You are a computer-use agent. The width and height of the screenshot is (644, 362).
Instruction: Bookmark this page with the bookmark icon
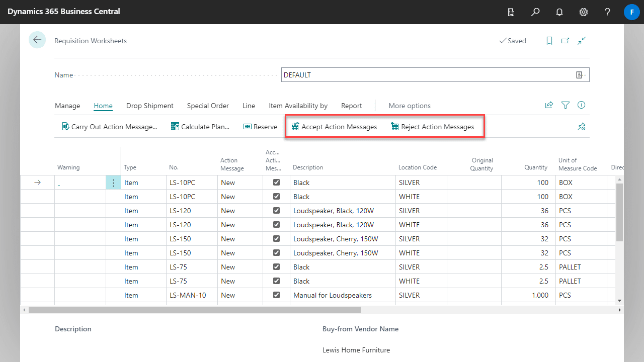(x=549, y=41)
